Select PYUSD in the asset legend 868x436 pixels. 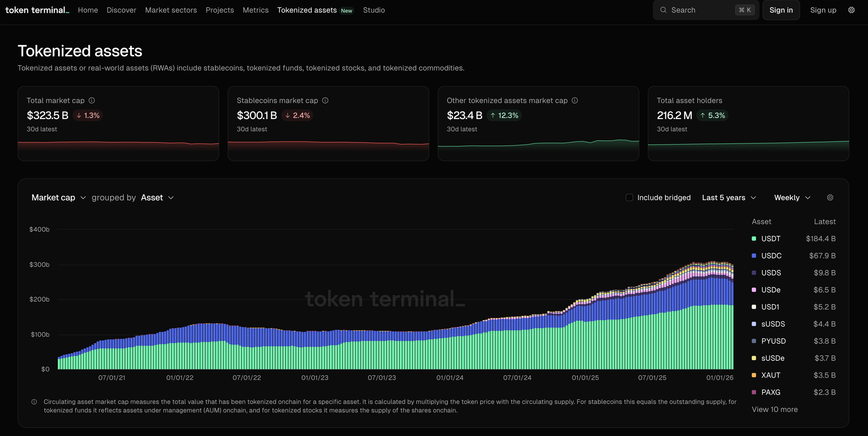pos(773,341)
